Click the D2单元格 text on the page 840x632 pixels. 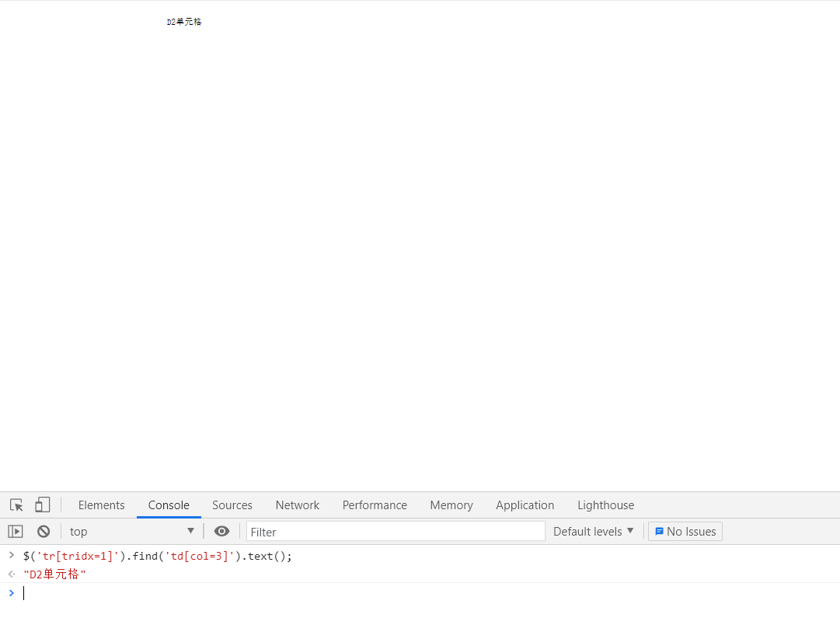pos(183,22)
